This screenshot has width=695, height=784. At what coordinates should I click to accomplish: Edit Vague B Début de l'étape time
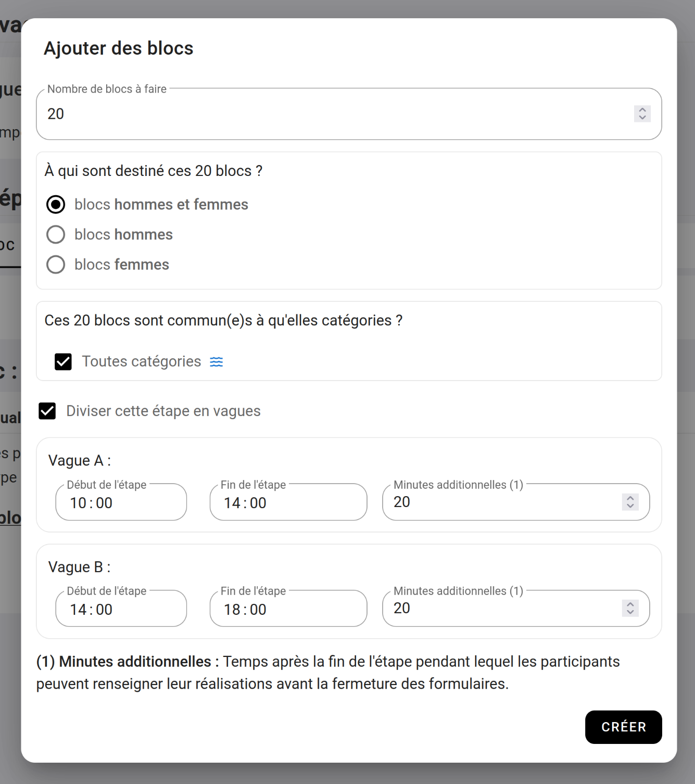(121, 609)
